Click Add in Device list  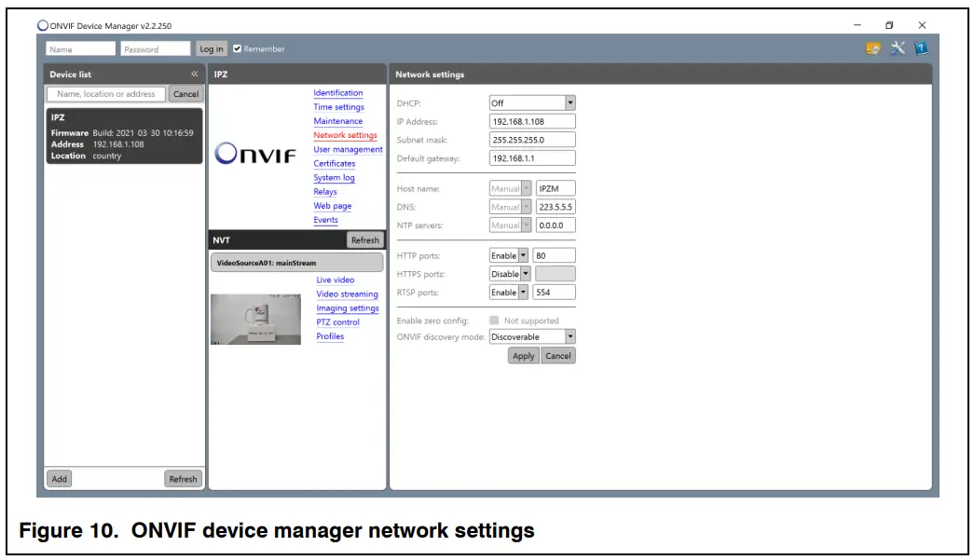pyautogui.click(x=59, y=479)
